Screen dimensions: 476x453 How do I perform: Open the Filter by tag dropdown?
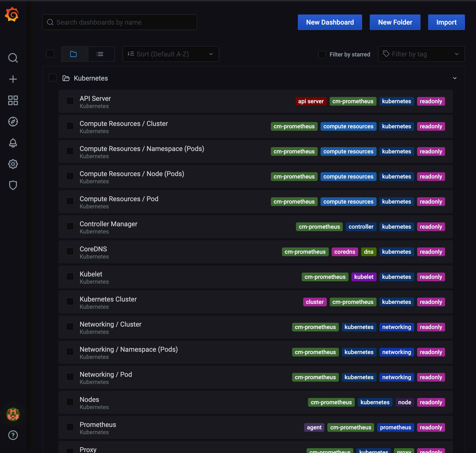[x=421, y=54]
